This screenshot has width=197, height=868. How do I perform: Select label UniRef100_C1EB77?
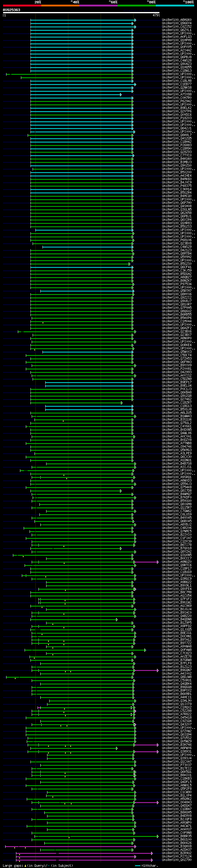point(176,84)
